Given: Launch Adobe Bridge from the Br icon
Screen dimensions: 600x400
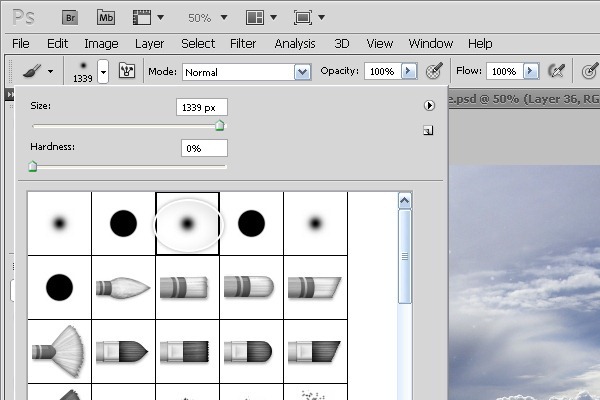Looking at the screenshot, I should click(x=71, y=17).
